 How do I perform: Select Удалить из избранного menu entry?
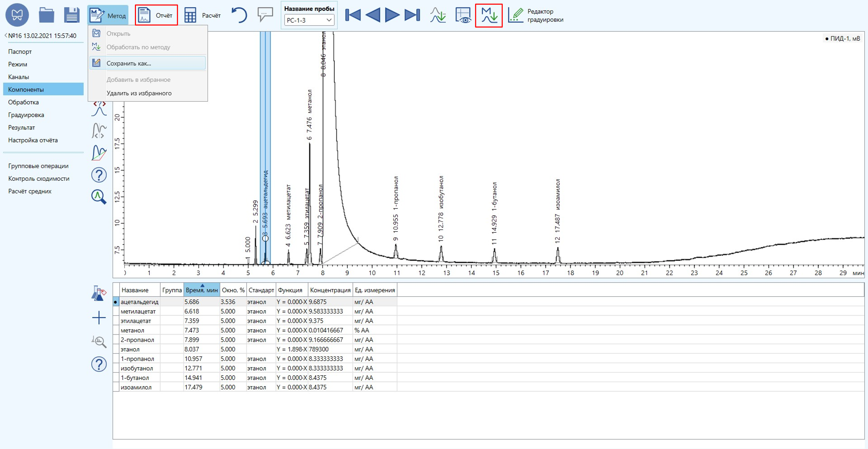click(x=139, y=93)
